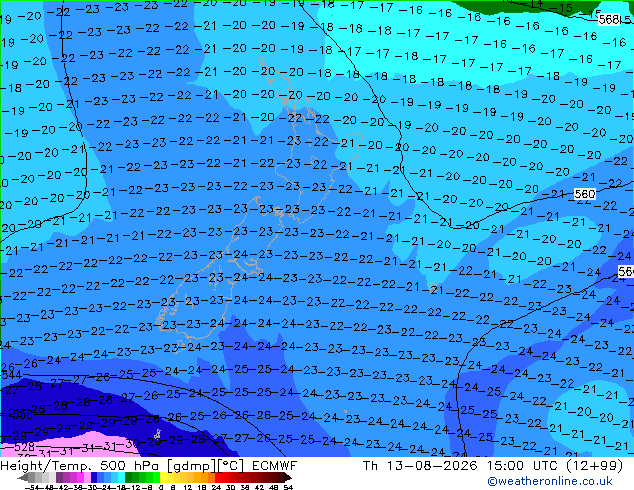Click the '54' value under the legend
The width and height of the screenshot is (634, 490).
coord(288,487)
